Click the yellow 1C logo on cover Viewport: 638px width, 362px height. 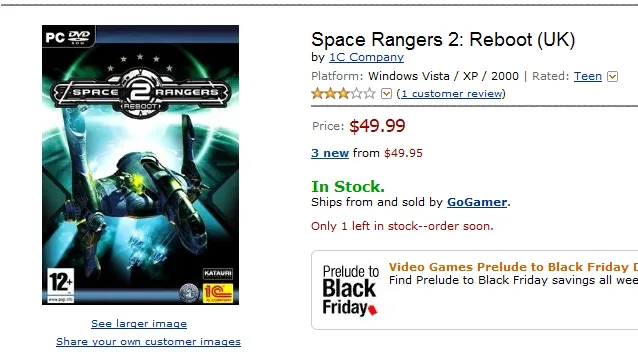coord(218,293)
